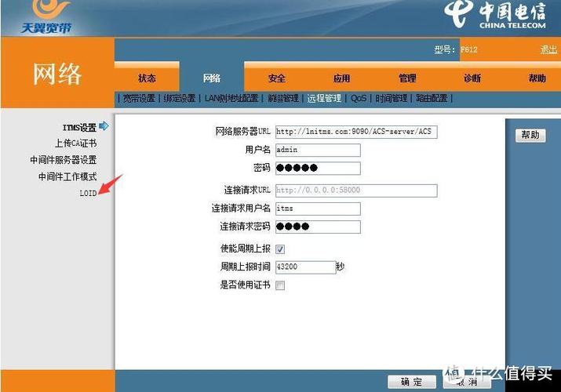This screenshot has height=392, width=561.
Task: Select 远程管理 submenu
Action: pos(324,98)
